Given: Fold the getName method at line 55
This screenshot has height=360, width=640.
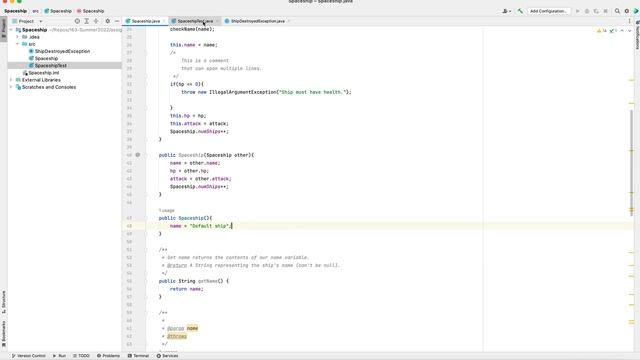Looking at the screenshot, I should point(146,281).
